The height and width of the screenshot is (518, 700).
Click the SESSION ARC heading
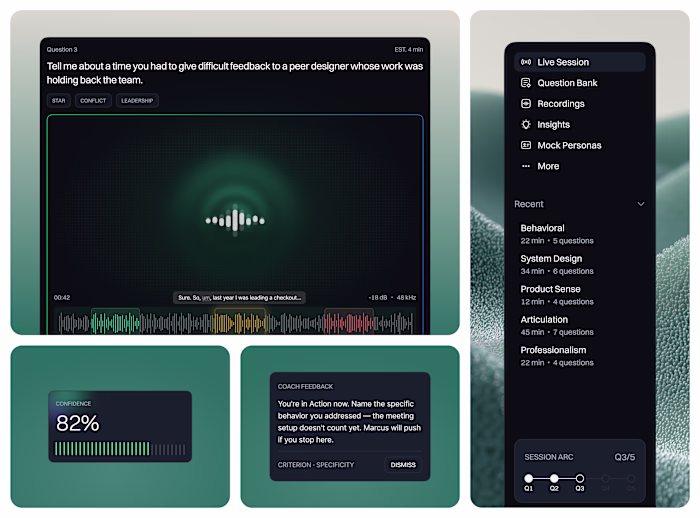coord(549,457)
